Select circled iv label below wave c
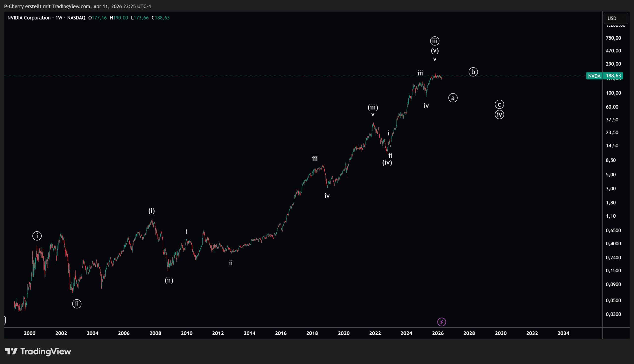Image resolution: width=634 pixels, height=364 pixels. [x=499, y=114]
